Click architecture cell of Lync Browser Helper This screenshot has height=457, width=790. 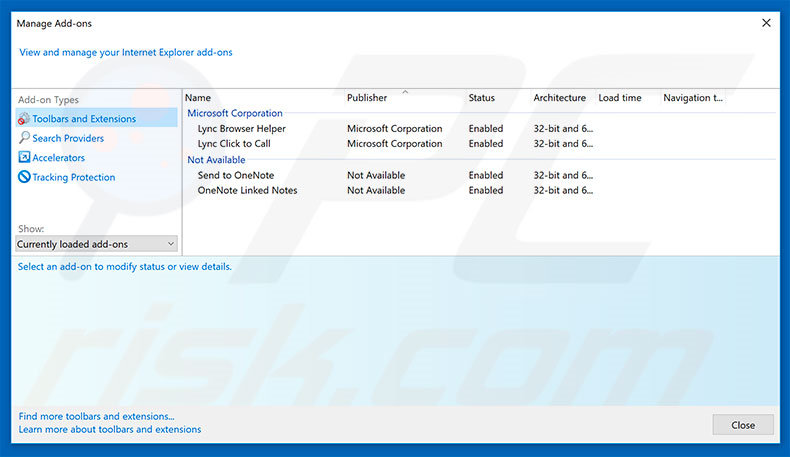point(563,128)
